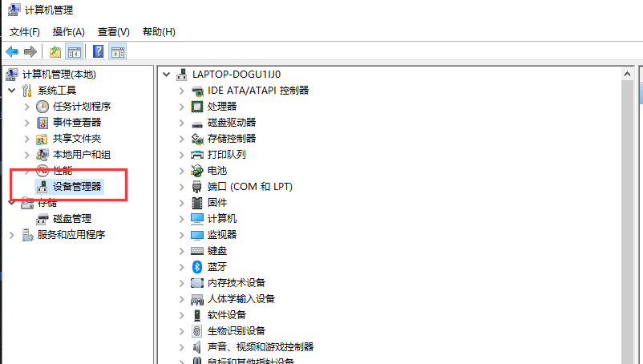Click the 监视器 monitor icon
This screenshot has width=643, height=364.
coord(197,235)
